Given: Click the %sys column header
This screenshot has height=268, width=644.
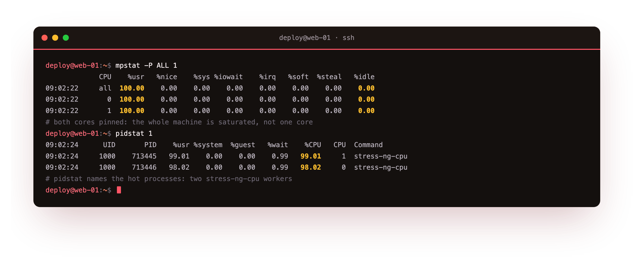Looking at the screenshot, I should [x=202, y=77].
